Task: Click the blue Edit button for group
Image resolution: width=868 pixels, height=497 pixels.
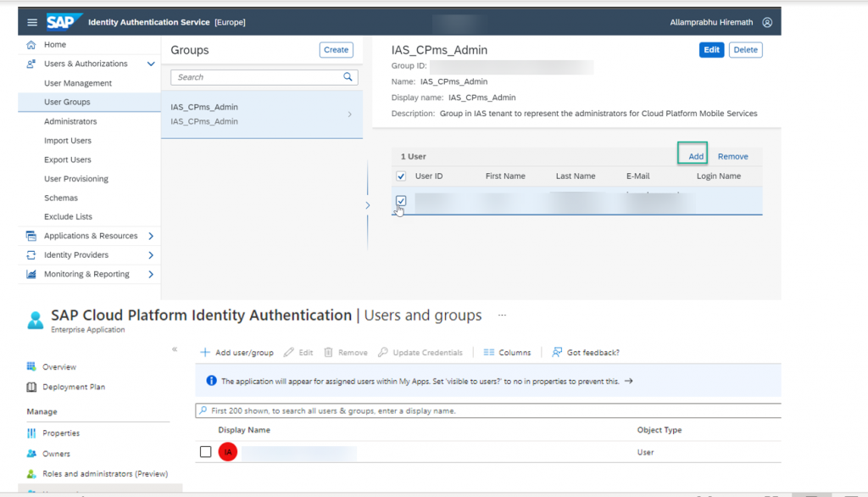Action: point(711,50)
